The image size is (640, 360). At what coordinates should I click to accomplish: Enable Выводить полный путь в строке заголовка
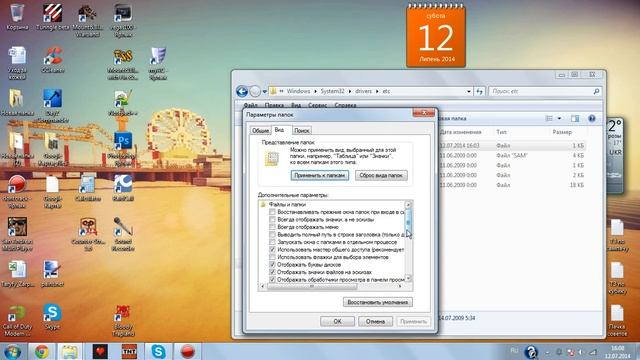(x=272, y=235)
